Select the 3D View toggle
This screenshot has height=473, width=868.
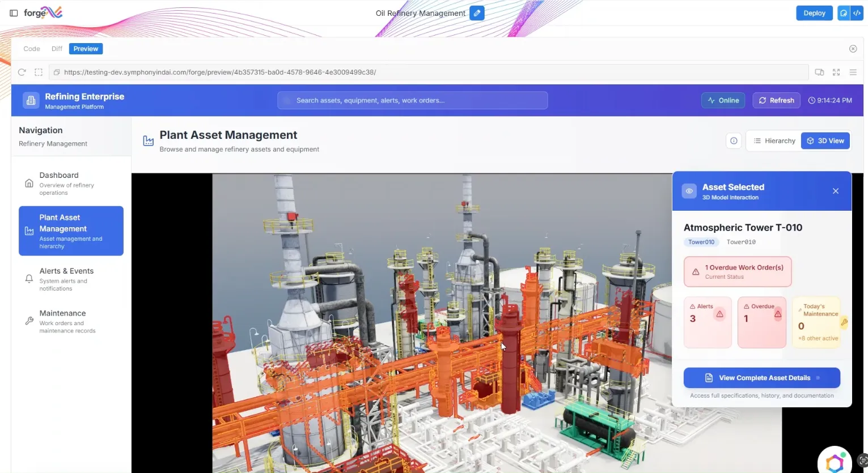(x=825, y=141)
